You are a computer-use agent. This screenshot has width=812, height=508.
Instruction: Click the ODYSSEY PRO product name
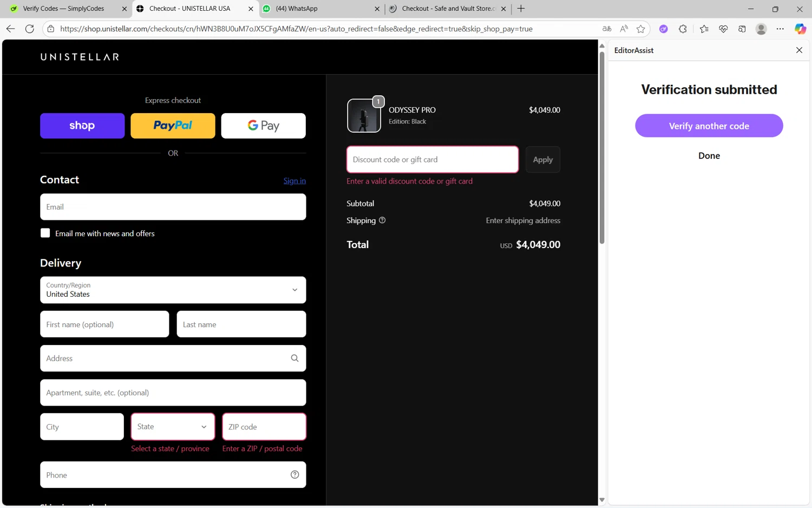412,109
